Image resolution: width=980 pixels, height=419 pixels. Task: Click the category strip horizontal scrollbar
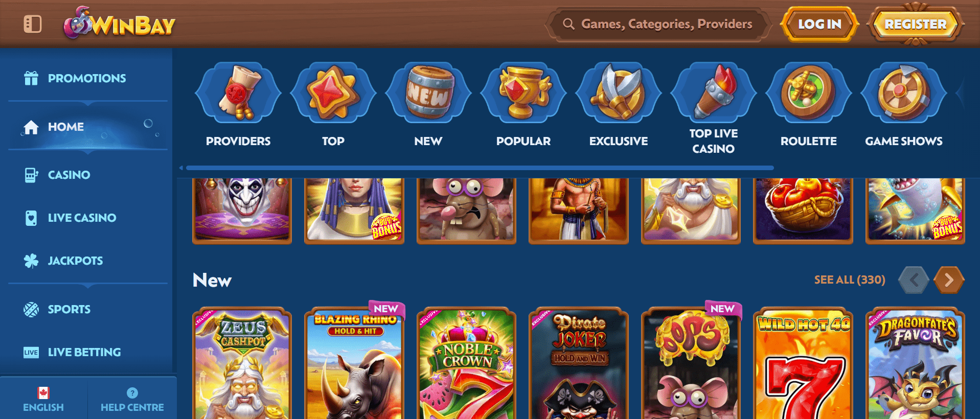tap(480, 168)
